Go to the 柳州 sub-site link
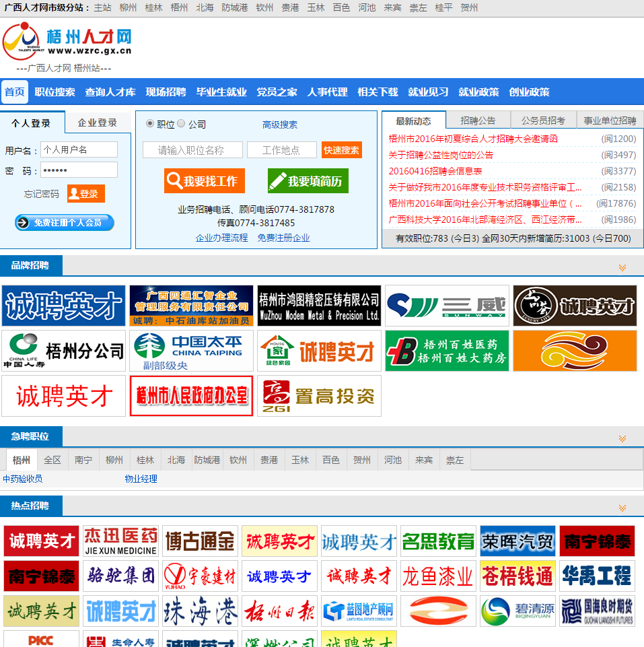Viewport: 644px width, 647px height. point(128,7)
